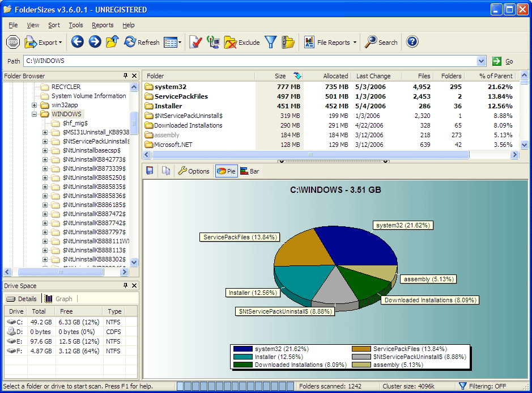Go forward with the blue right arrow

95,42
